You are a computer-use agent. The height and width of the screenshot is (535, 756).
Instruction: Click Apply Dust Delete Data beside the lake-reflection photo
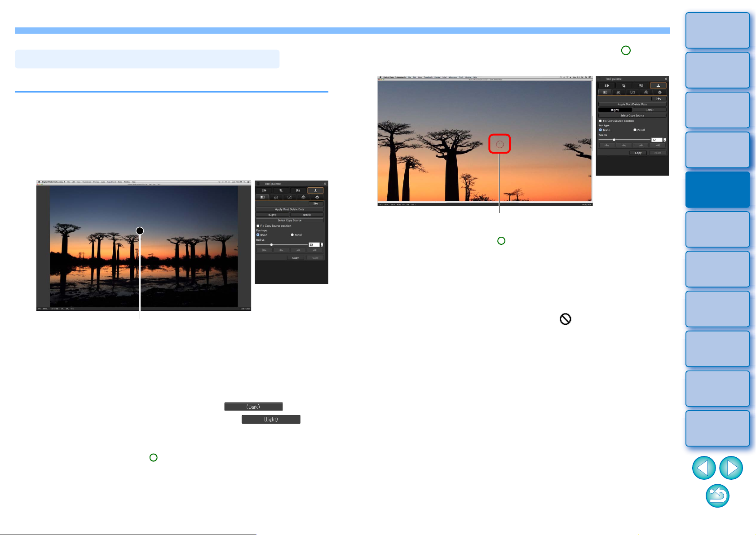pyautogui.click(x=290, y=209)
